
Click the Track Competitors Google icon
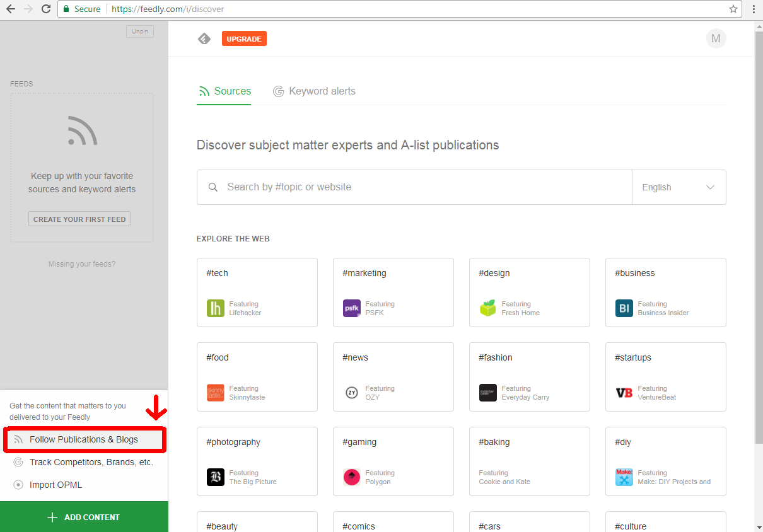(x=18, y=463)
